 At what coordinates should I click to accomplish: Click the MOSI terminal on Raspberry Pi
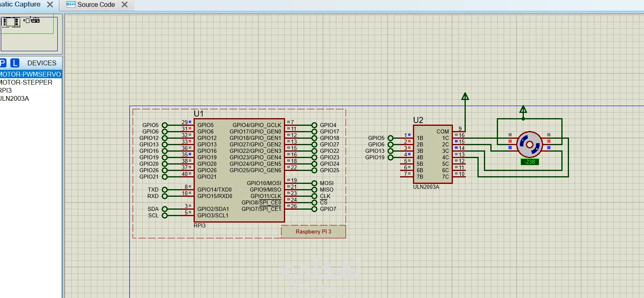(314, 183)
